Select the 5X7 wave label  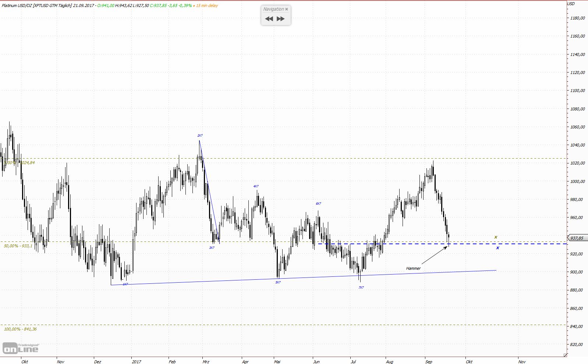coord(278,282)
